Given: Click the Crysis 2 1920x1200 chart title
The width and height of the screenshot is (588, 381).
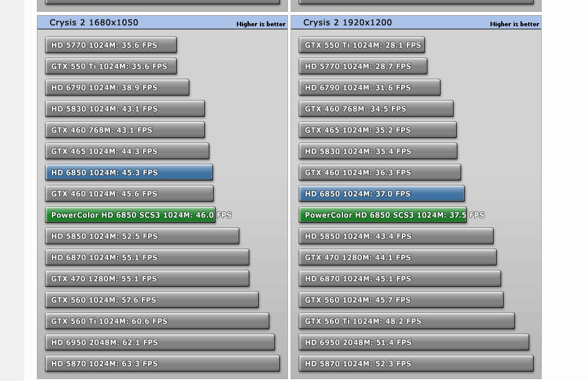Looking at the screenshot, I should click(x=347, y=22).
